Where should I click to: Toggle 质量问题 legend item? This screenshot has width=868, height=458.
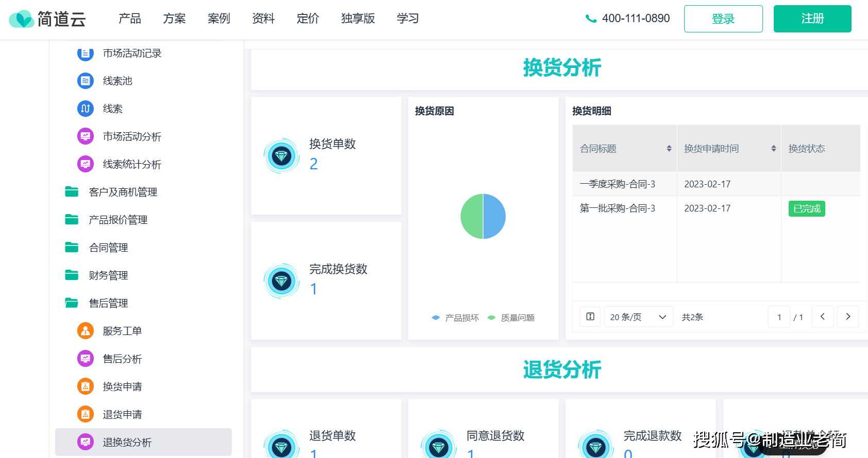click(x=511, y=318)
